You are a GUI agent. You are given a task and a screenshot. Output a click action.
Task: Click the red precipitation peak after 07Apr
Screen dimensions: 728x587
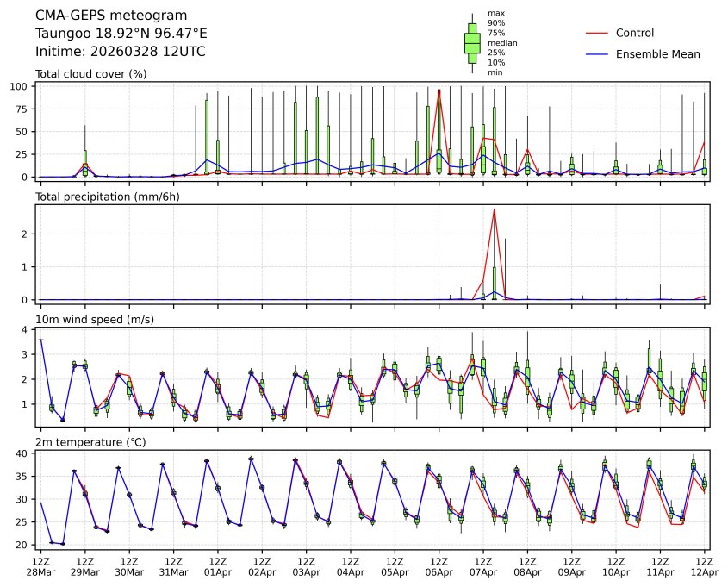click(494, 209)
